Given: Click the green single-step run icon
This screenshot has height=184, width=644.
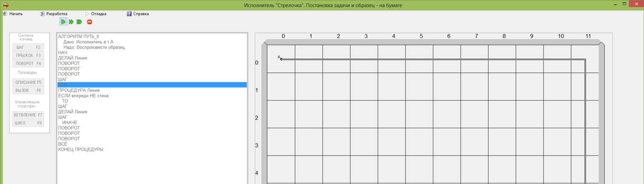Looking at the screenshot, I should coord(63,22).
